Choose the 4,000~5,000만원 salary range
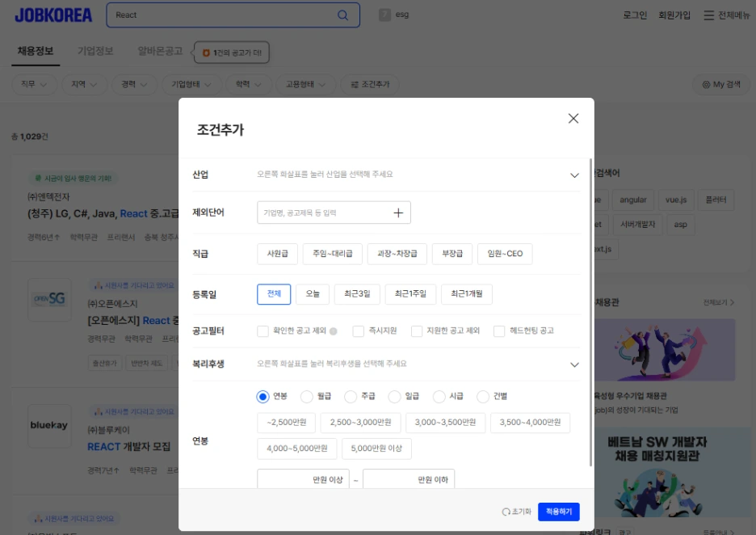The image size is (756, 535). click(296, 449)
